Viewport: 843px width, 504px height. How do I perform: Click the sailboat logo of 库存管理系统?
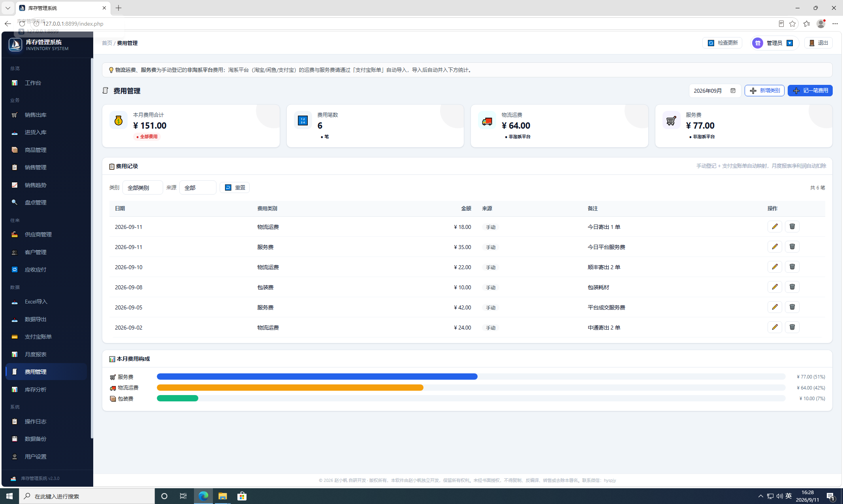click(15, 45)
